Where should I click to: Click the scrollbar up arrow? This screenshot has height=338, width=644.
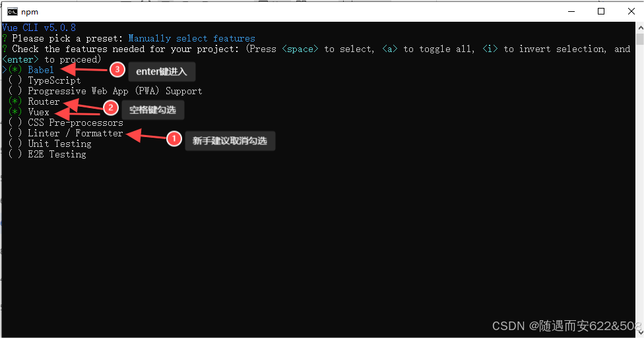pyautogui.click(x=640, y=28)
